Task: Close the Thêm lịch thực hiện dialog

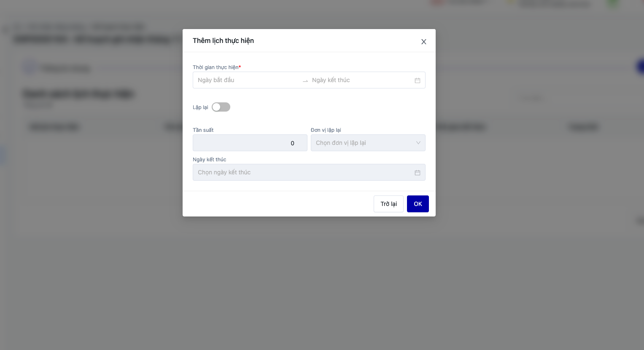Action: (424, 42)
